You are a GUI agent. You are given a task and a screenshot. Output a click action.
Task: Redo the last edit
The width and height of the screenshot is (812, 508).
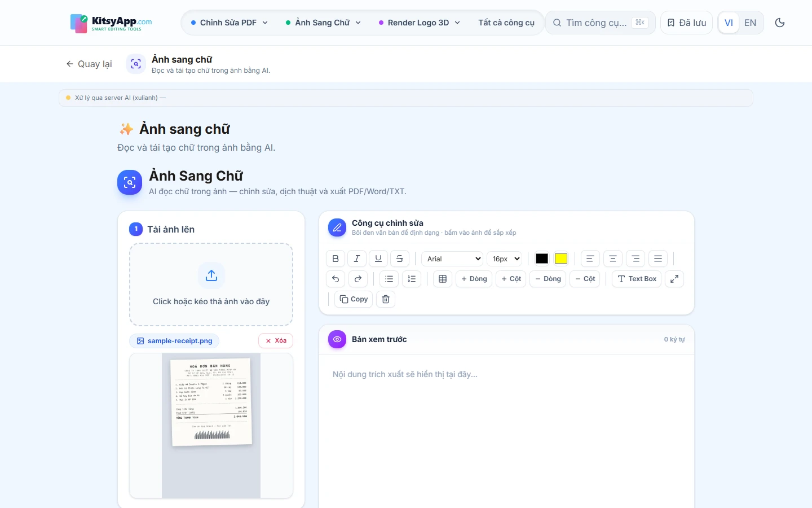(358, 279)
